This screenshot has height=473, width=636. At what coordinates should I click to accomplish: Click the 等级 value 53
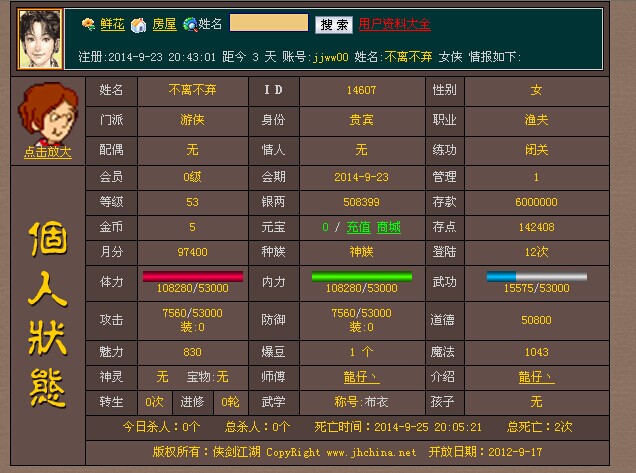pos(192,202)
